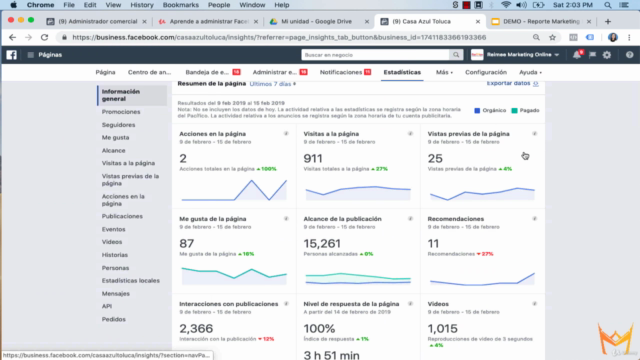
Task: Close the Aprende a administrar Face... browser tab
Action: click(256, 22)
